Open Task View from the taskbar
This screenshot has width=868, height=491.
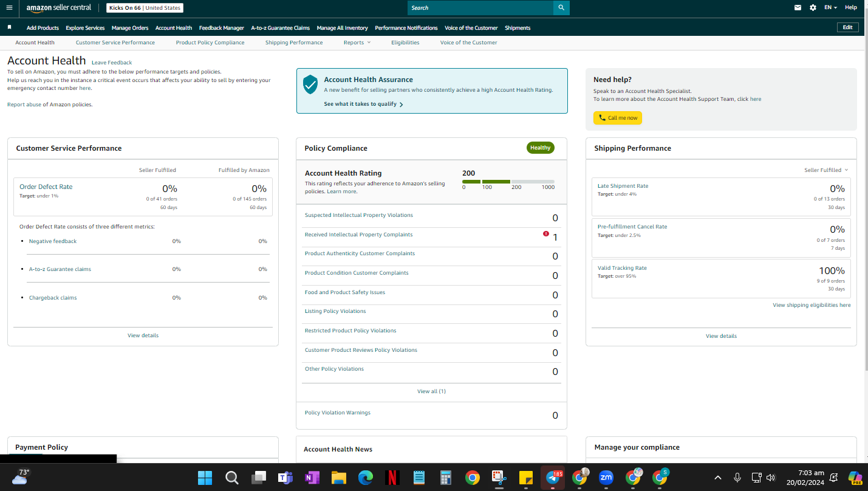pos(259,478)
